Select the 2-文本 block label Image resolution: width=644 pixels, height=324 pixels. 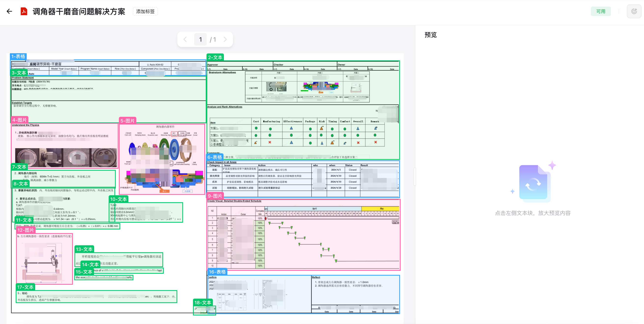tap(215, 57)
